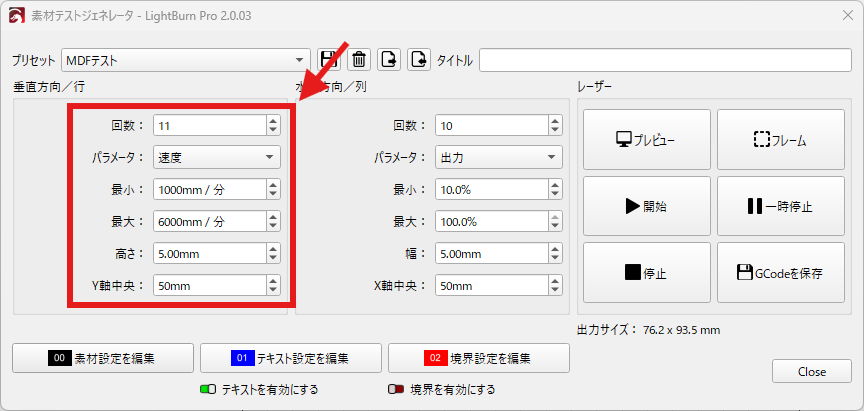Click the タイトル text input field
Image resolution: width=864 pixels, height=411 pixels.
[x=664, y=60]
